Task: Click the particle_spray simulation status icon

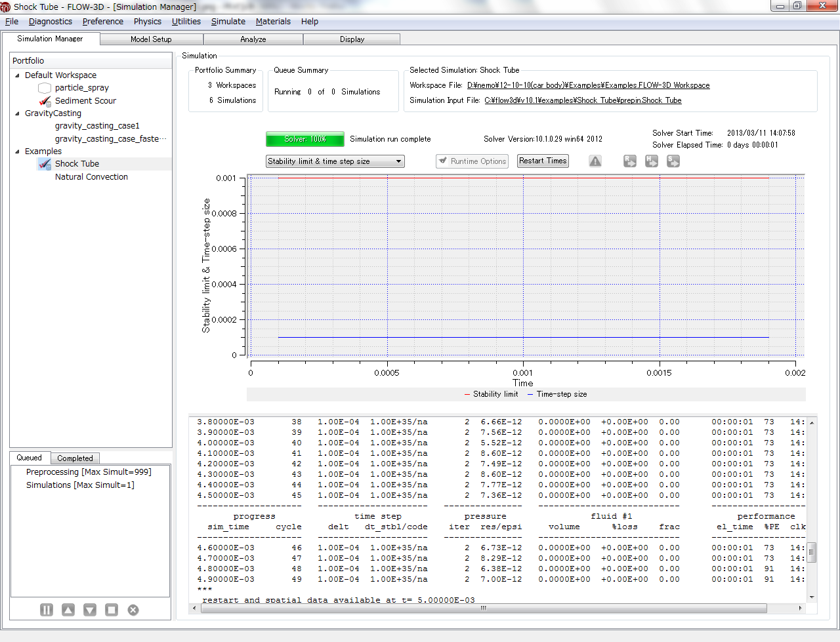Action: tap(45, 88)
